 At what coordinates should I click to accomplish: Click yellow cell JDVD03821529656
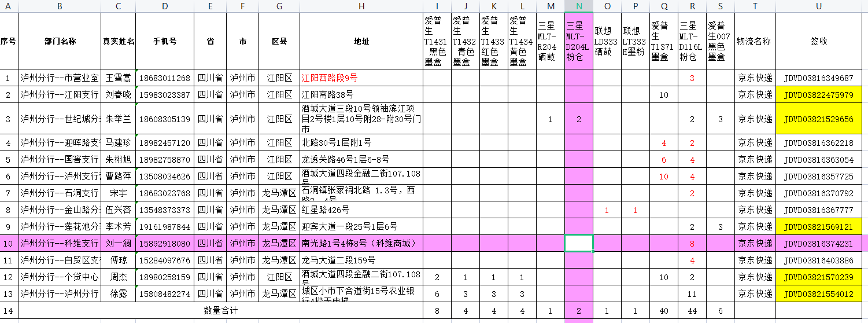point(819,119)
